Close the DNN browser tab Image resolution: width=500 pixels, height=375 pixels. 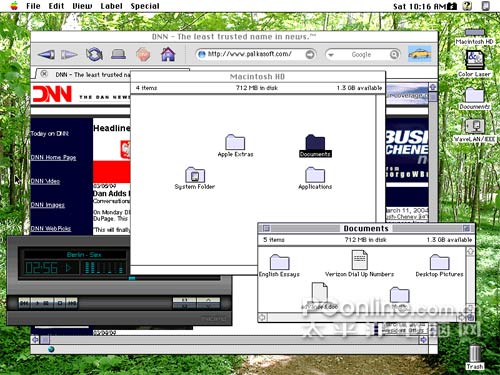[44, 74]
